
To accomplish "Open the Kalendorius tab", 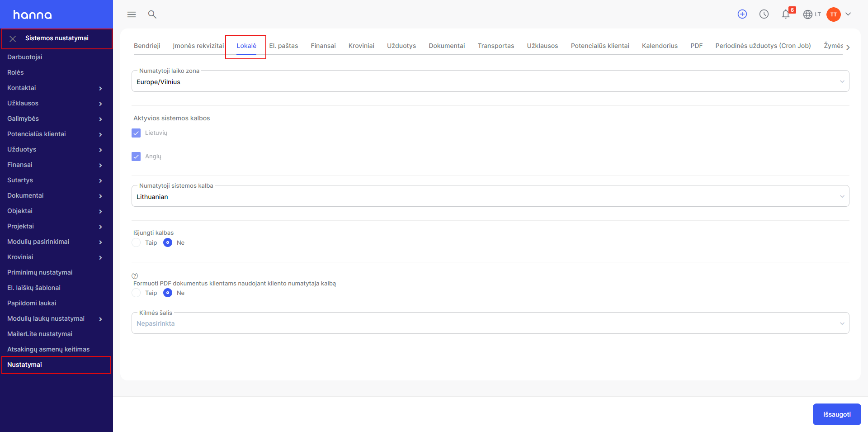I will tap(660, 46).
